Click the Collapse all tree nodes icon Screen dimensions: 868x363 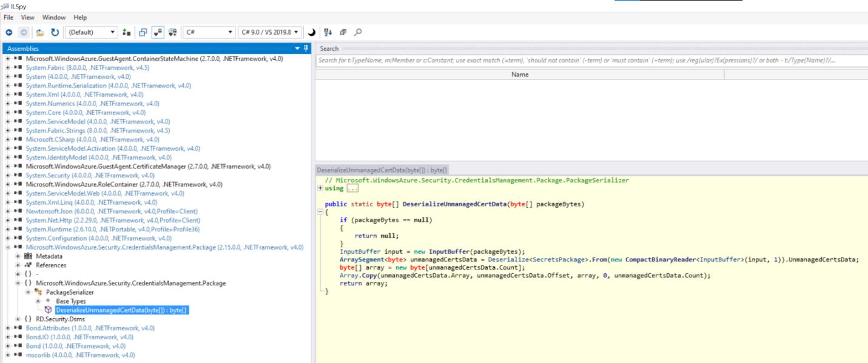(x=343, y=32)
